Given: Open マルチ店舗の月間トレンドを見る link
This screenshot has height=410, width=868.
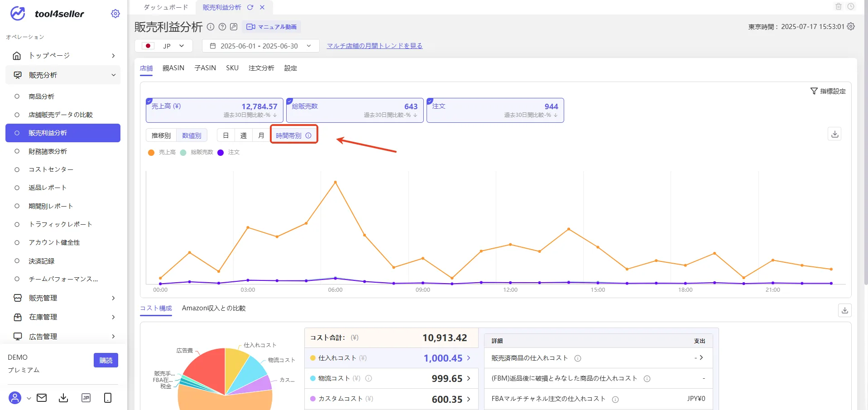Looking at the screenshot, I should [x=374, y=46].
